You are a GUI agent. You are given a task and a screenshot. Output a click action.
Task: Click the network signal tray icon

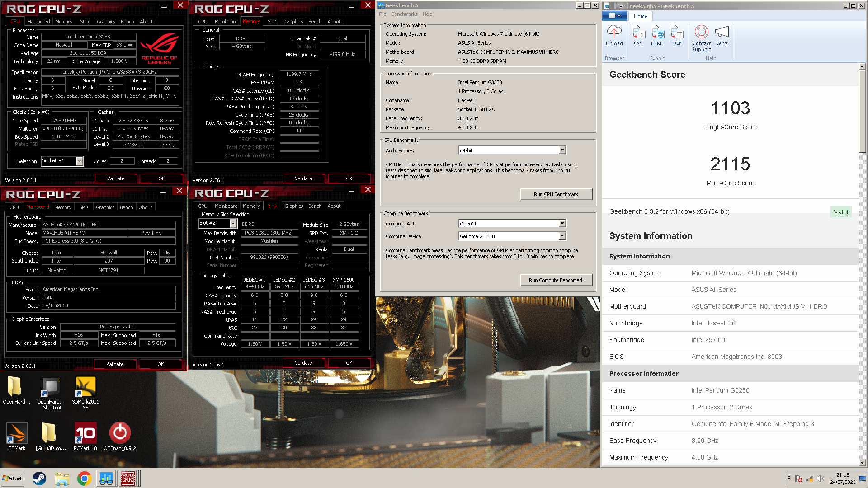(x=810, y=479)
